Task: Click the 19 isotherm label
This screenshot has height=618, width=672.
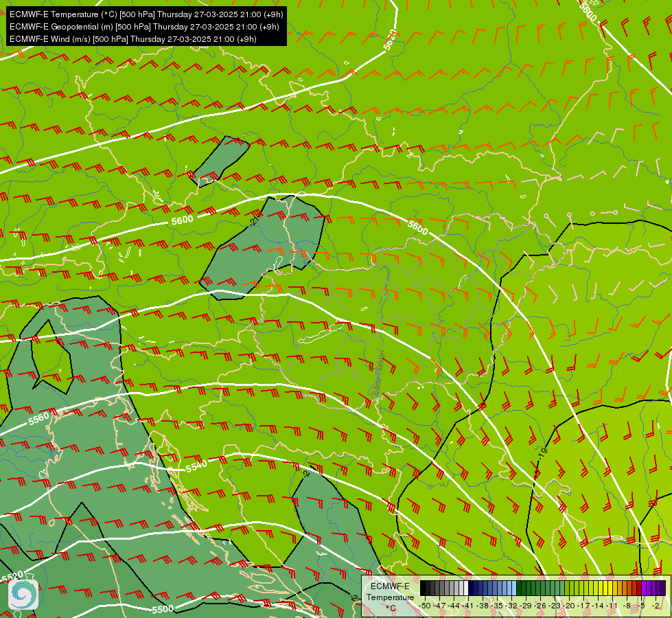Action: click(x=542, y=453)
